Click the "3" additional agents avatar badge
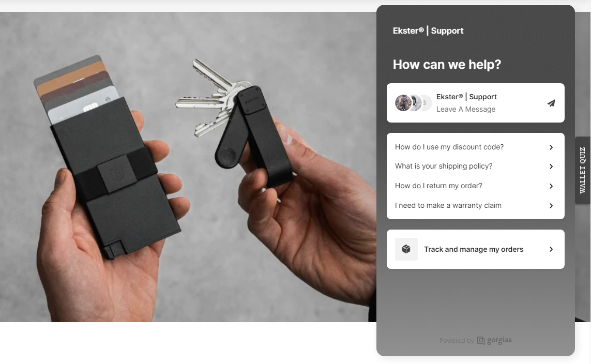The image size is (591, 364). point(426,103)
